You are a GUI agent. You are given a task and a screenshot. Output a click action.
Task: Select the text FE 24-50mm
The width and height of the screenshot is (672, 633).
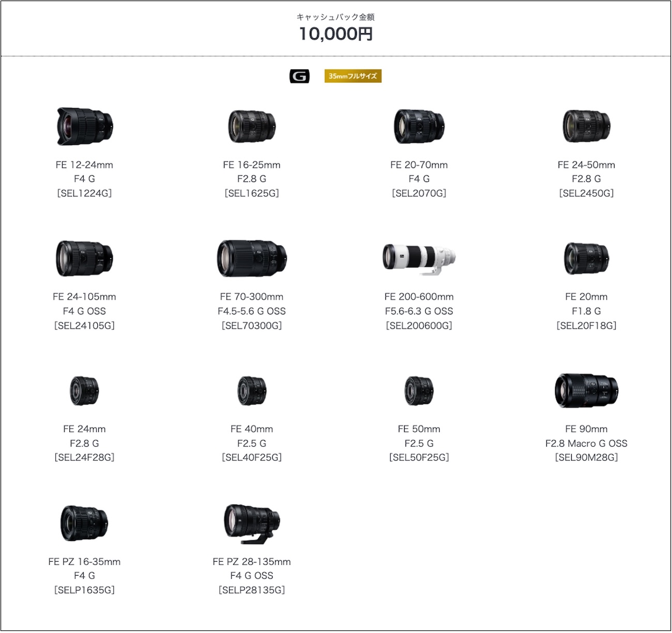[x=587, y=165]
